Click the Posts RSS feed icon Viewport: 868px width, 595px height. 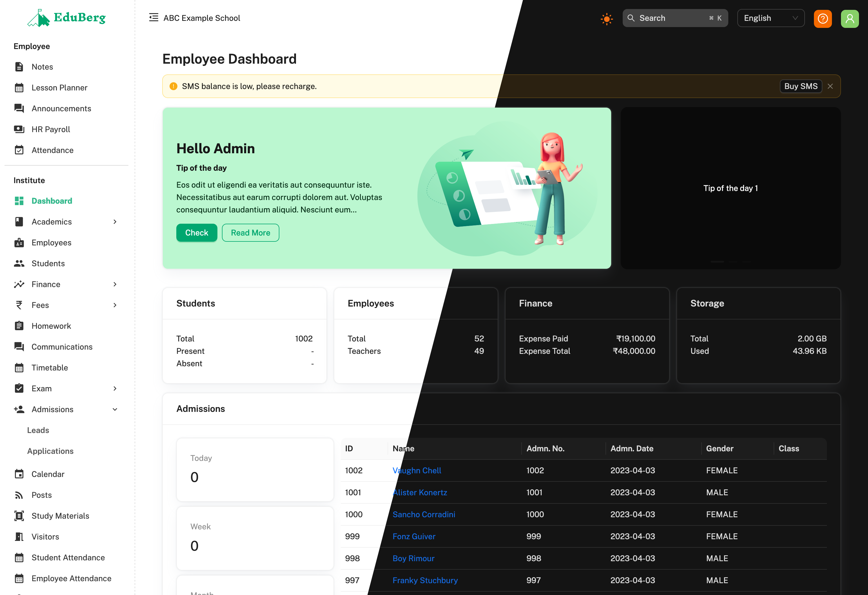pos(19,495)
